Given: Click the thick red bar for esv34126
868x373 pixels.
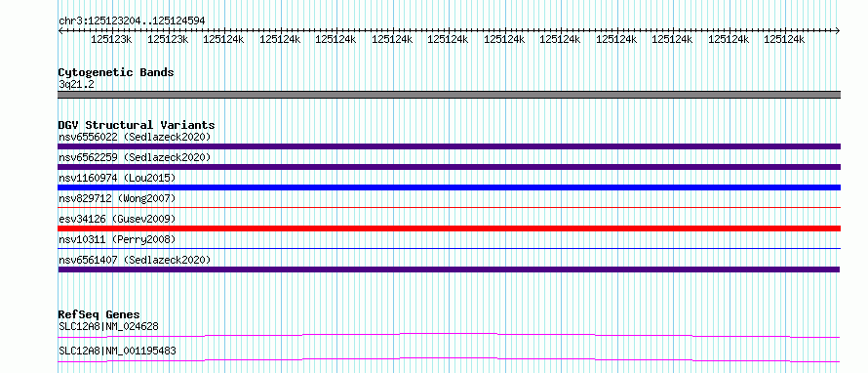Looking at the screenshot, I should point(449,228).
